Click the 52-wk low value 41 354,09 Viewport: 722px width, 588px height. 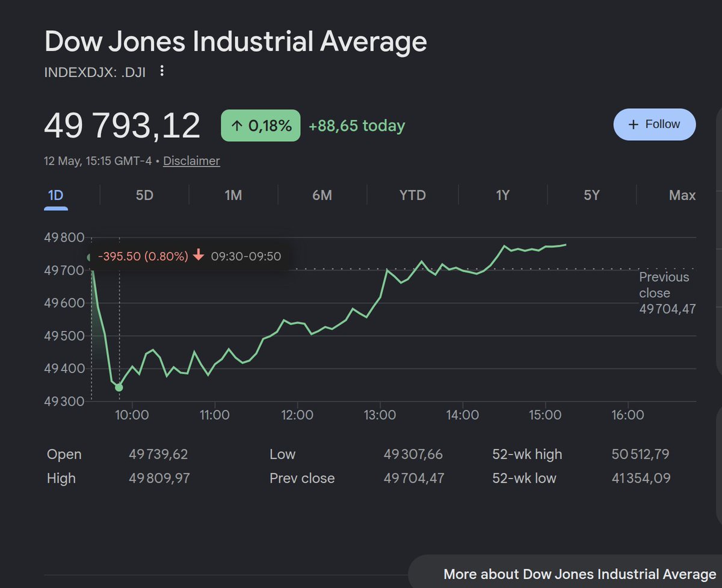coord(641,478)
